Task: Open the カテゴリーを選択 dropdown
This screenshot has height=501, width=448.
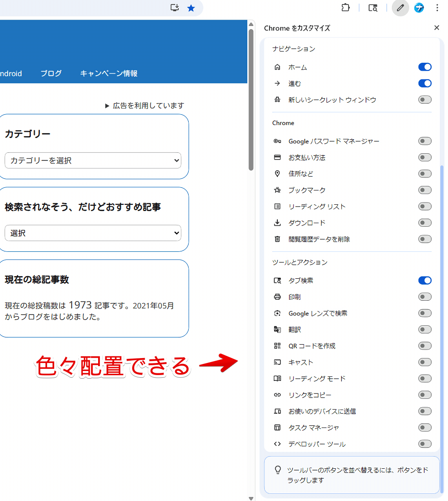Action: [93, 160]
